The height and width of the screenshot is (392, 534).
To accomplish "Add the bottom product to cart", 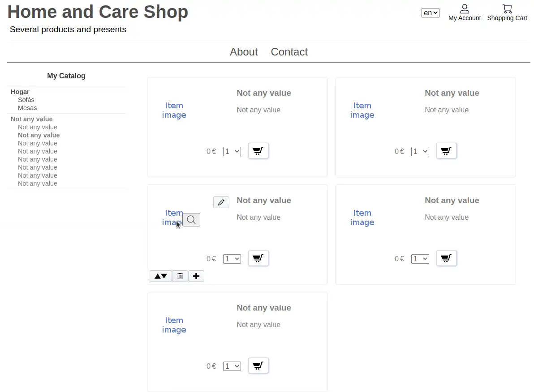I will click(x=258, y=366).
